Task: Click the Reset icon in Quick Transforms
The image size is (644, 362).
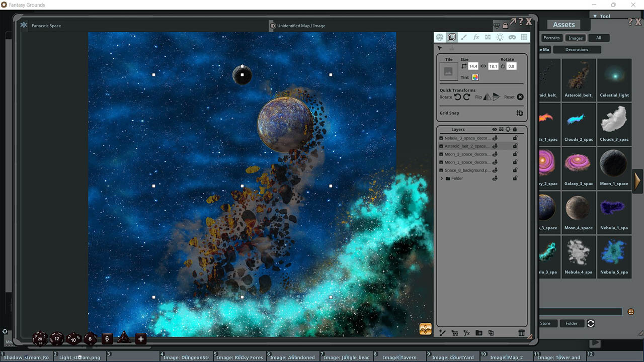Action: (520, 97)
